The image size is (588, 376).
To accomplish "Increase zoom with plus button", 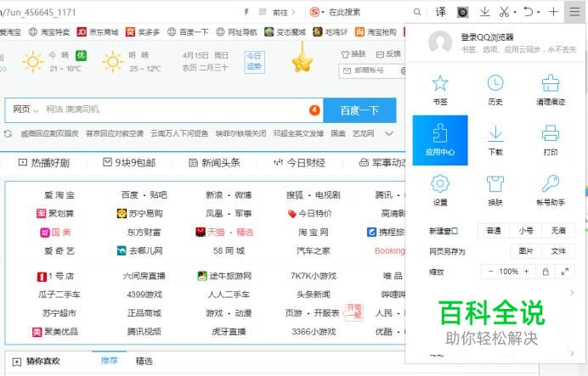I will 527,272.
